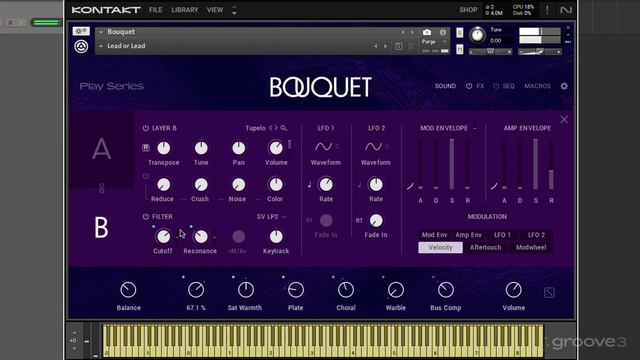Click the Amp Envelope Sustain slider
This screenshot has height=360, width=640.
[x=536, y=164]
